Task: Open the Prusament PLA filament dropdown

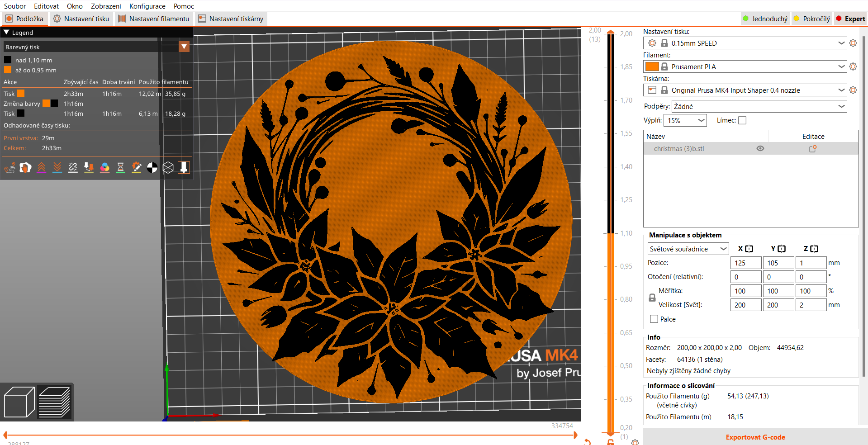Action: (x=745, y=66)
